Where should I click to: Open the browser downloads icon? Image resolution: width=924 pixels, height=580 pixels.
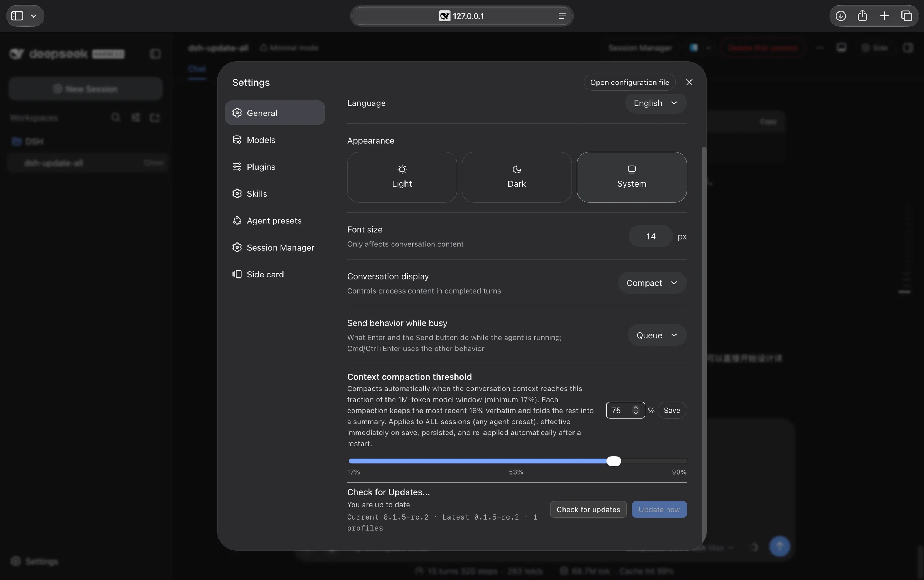click(840, 16)
